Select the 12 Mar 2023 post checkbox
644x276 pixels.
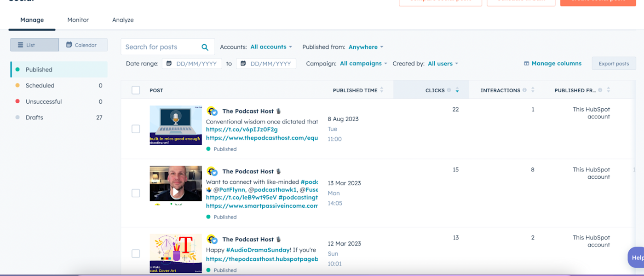pyautogui.click(x=136, y=253)
